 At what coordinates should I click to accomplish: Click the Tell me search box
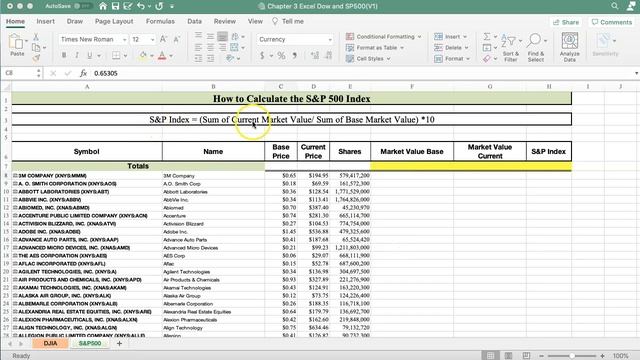[x=288, y=21]
